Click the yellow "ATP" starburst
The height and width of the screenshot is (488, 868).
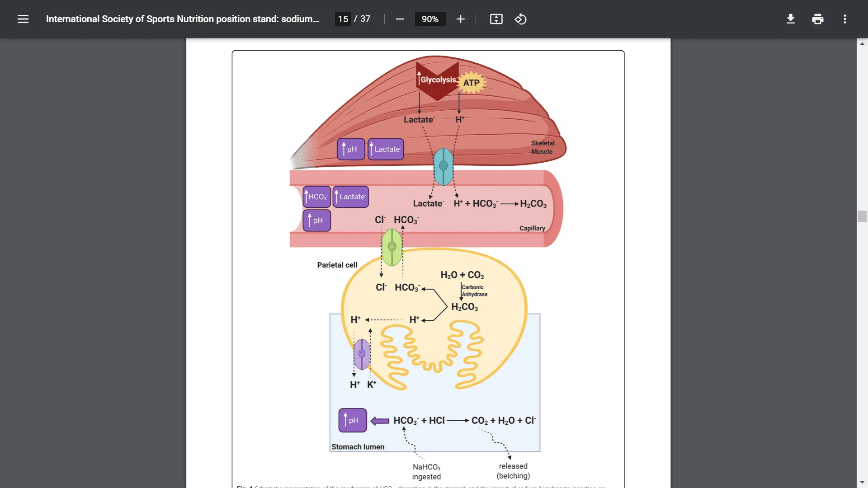pos(472,83)
